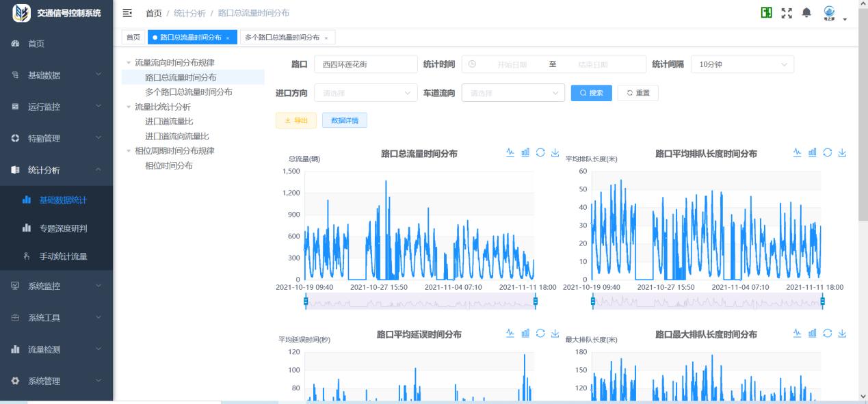Viewport: 868px width, 404px height.
Task: Switch 路口平均排队长度时间分布 chart to bar view
Action: pos(813,152)
